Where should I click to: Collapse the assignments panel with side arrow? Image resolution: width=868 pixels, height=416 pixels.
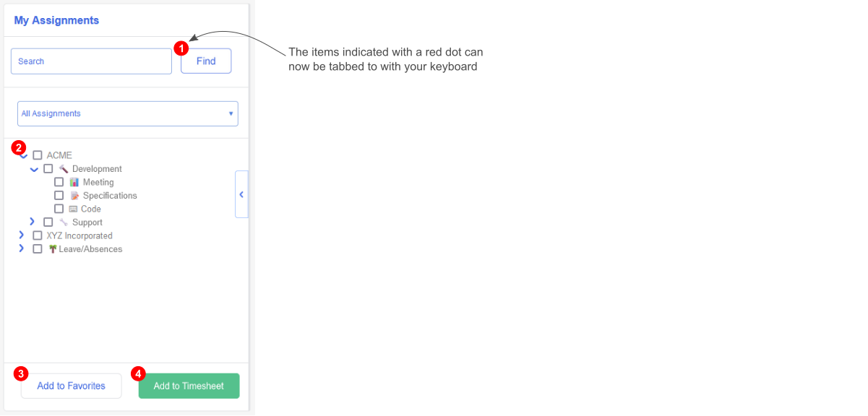point(241,194)
